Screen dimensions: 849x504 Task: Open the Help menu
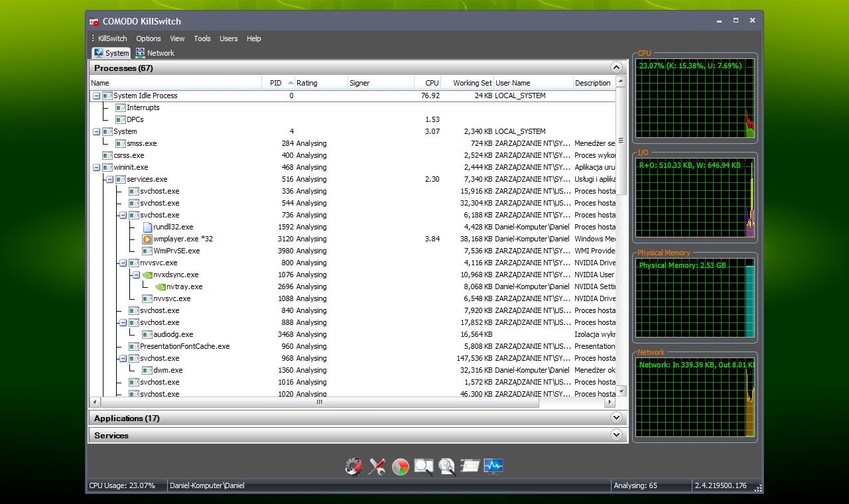coord(254,38)
